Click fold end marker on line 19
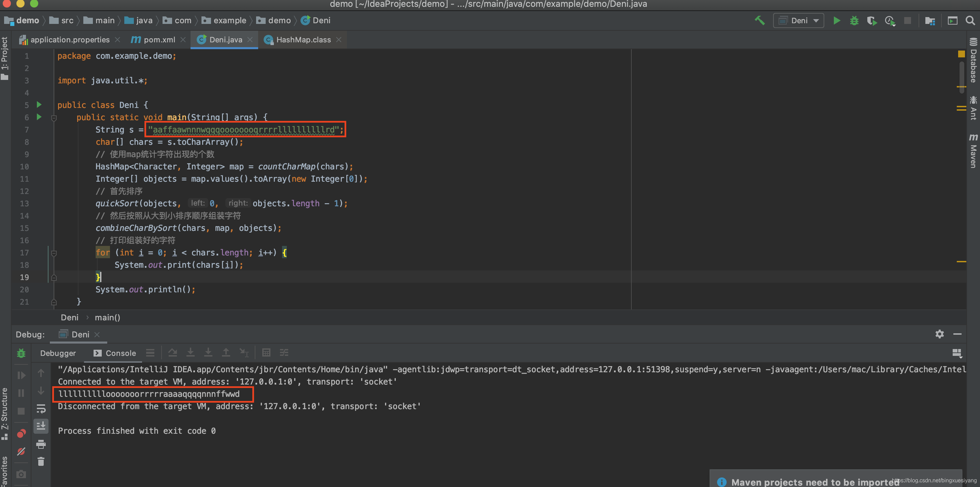980x487 pixels. (54, 277)
